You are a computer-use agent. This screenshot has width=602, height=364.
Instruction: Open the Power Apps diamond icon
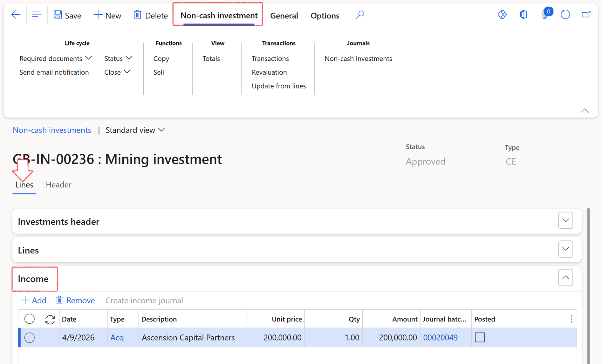(x=502, y=15)
